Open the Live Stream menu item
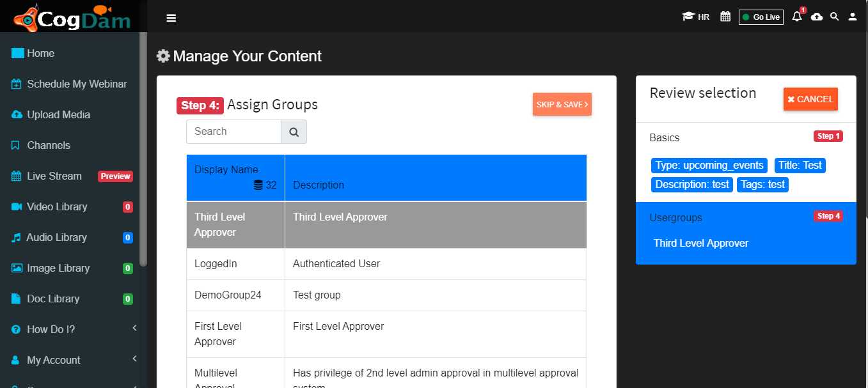Screen dimensions: 868x388 point(74,176)
